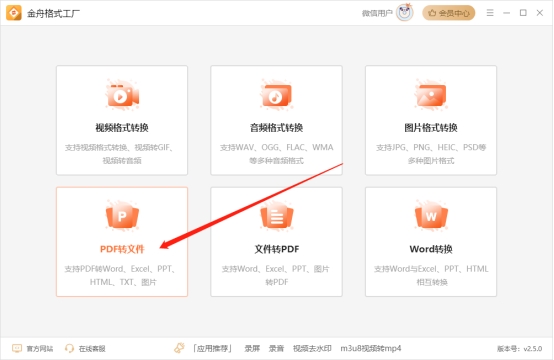Screen dimensions: 554x360
Task: Open the hamburger menu in title bar
Action: pyautogui.click(x=490, y=13)
